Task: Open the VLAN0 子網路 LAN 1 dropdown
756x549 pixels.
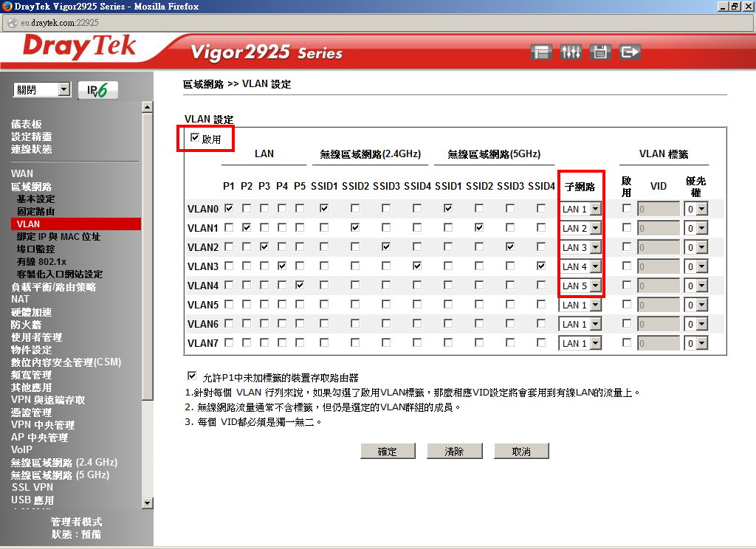Action: click(x=581, y=210)
